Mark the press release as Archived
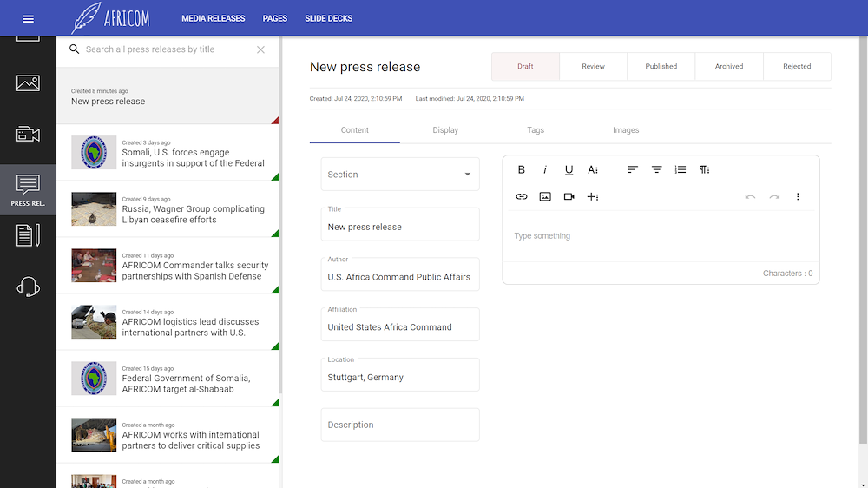 pyautogui.click(x=729, y=66)
